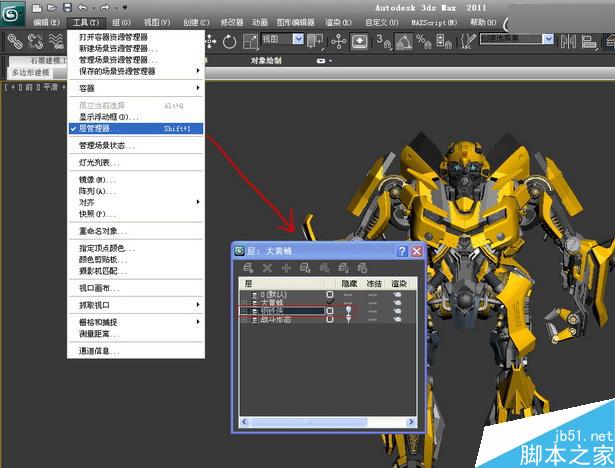615x468 pixels.
Task: Select the Unlink Selection tool
Action: 35,41
